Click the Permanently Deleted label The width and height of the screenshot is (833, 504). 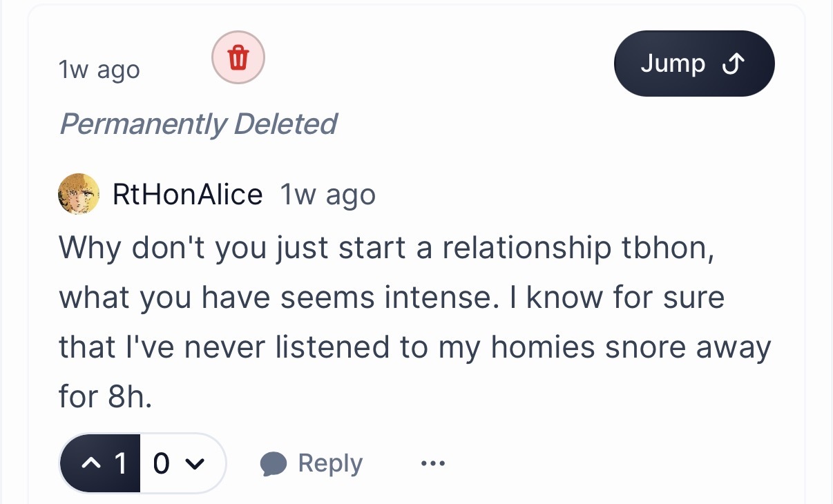(x=198, y=124)
